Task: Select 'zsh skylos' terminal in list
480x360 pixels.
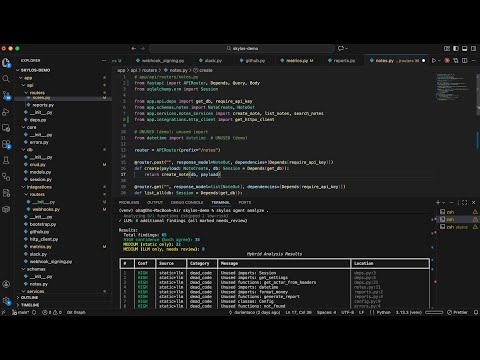Action: pos(457,227)
